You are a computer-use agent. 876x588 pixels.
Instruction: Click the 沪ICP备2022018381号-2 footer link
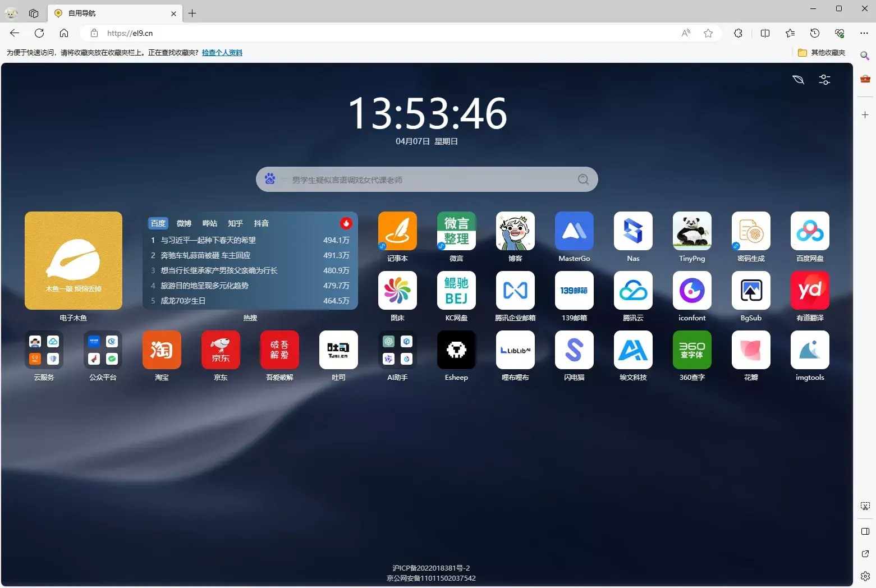pos(431,568)
